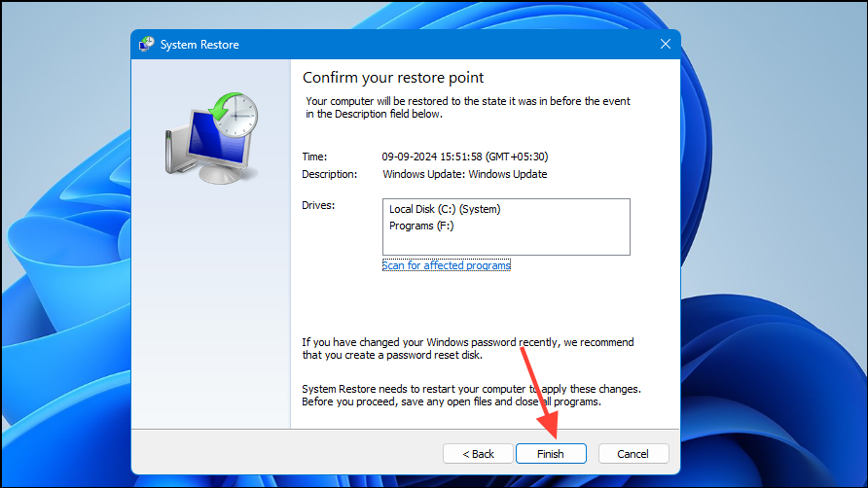The height and width of the screenshot is (488, 868).
Task: Close the System Restore dialog
Action: [666, 45]
